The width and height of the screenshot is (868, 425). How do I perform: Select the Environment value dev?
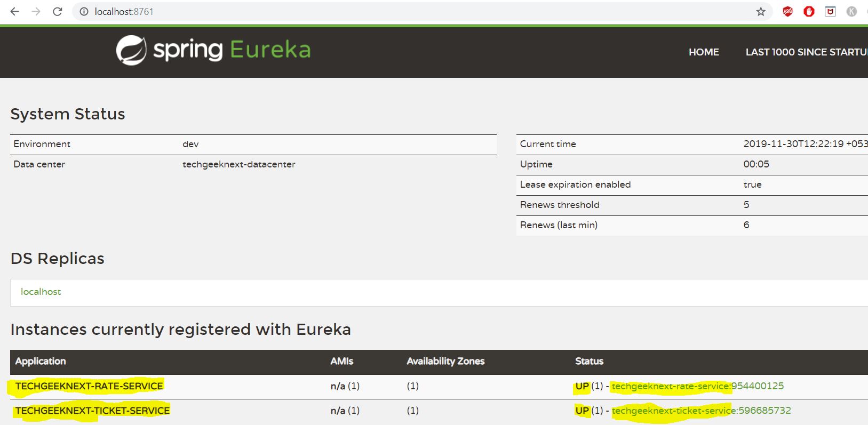pyautogui.click(x=190, y=144)
